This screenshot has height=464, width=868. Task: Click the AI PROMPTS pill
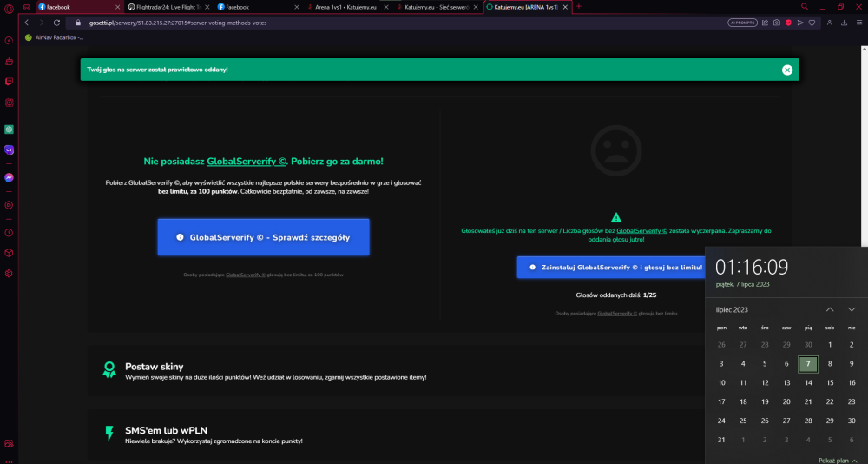[x=741, y=23]
